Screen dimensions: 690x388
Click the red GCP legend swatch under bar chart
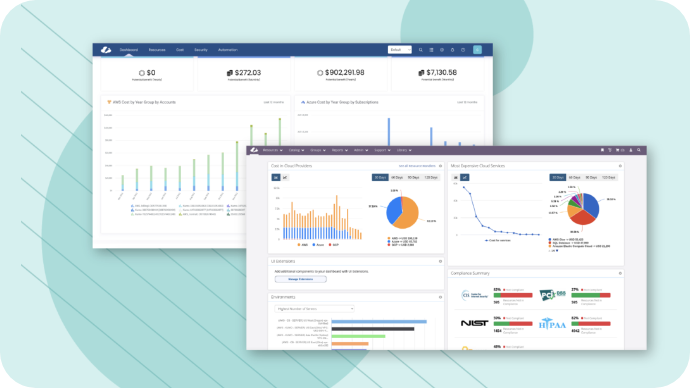[x=330, y=245]
